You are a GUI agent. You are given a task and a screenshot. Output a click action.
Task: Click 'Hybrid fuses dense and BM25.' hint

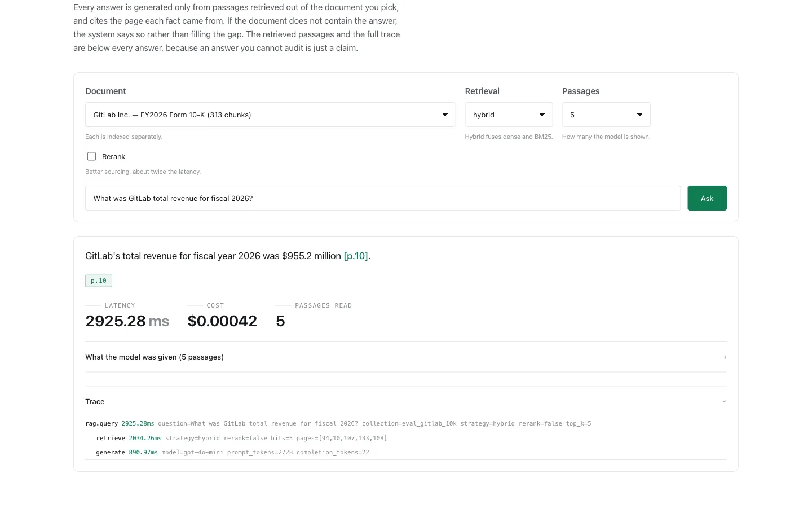tap(509, 137)
